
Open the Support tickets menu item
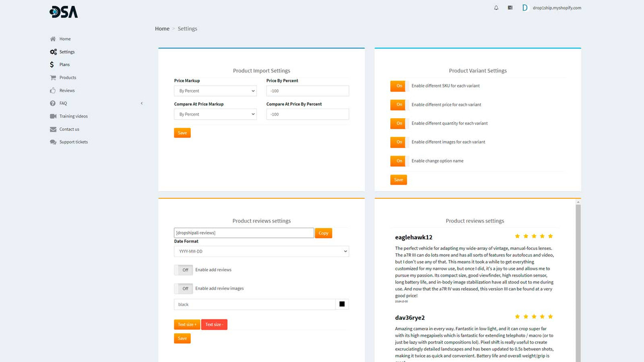73,142
